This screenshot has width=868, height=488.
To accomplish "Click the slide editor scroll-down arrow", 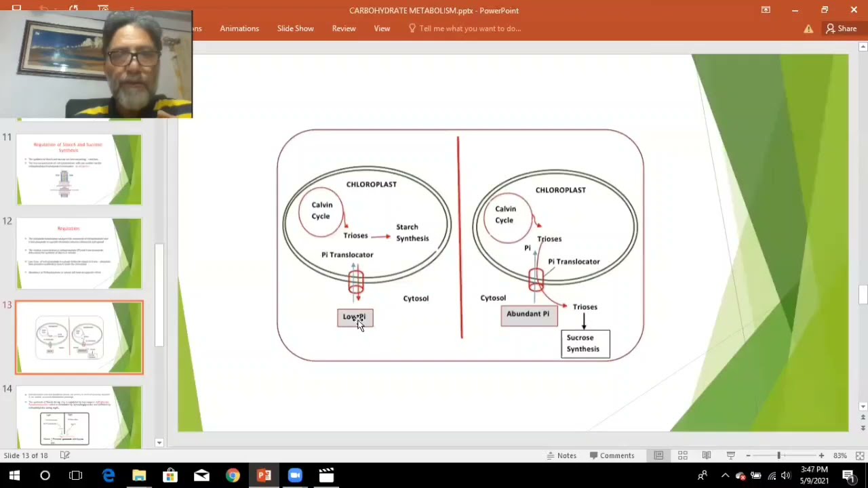I will point(863,407).
